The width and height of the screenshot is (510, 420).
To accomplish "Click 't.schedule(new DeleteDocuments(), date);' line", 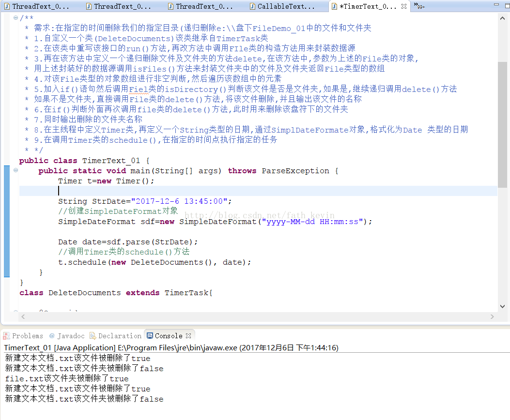I will (x=155, y=262).
